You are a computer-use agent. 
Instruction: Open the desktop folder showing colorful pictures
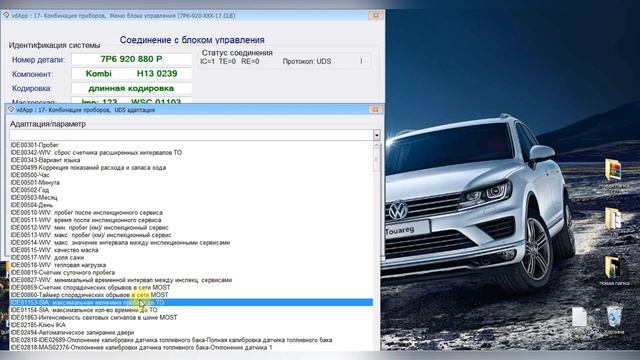[613, 170]
